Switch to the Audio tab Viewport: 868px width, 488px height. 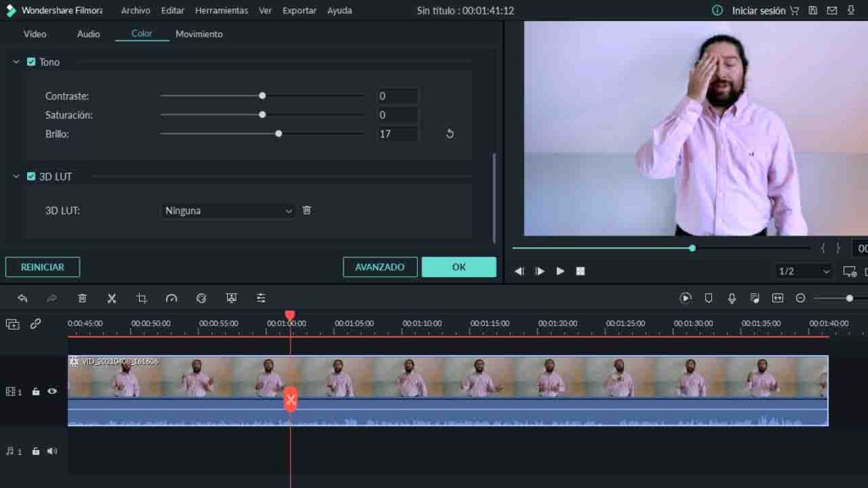coord(88,34)
